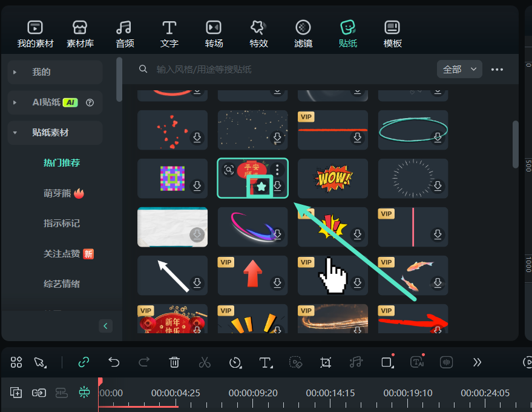
Task: Expand the AI贴纸 category
Action: click(x=15, y=102)
